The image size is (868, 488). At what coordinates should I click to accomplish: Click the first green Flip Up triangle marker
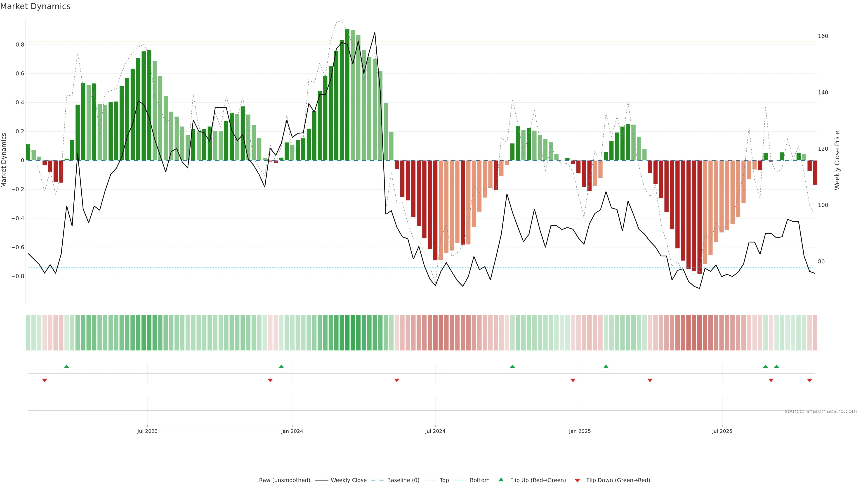click(x=67, y=366)
